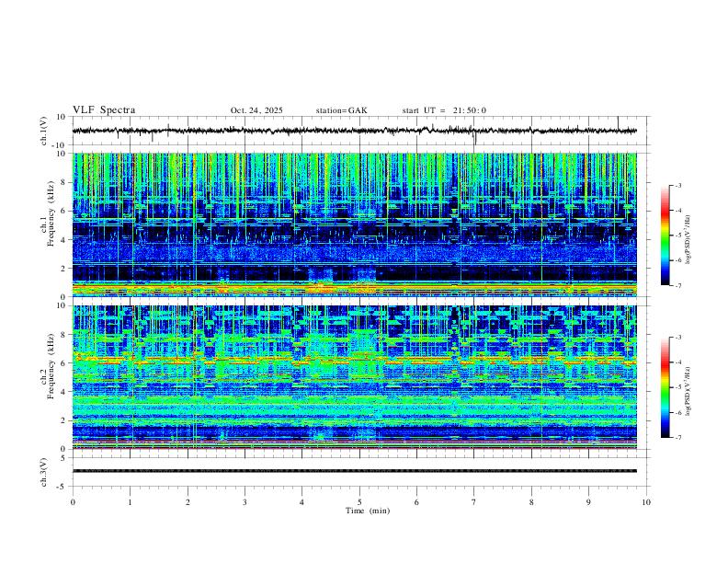Click the "start UT = 21:50:0" header text
Image resolution: width=728 pixels, height=563 pixels.
click(x=444, y=110)
